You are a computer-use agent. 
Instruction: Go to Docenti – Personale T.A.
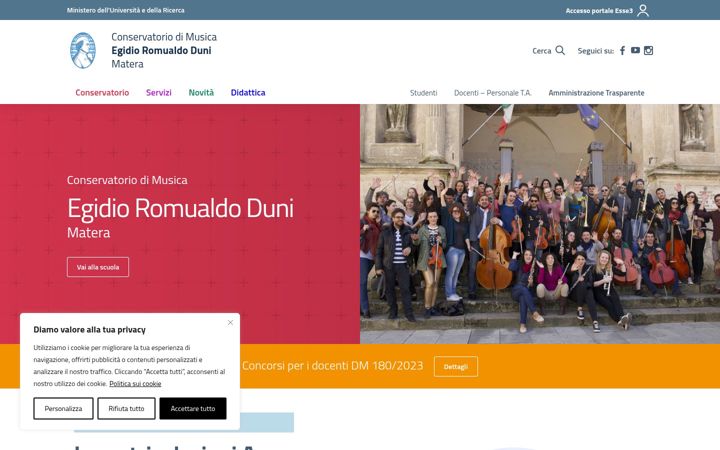pos(493,93)
